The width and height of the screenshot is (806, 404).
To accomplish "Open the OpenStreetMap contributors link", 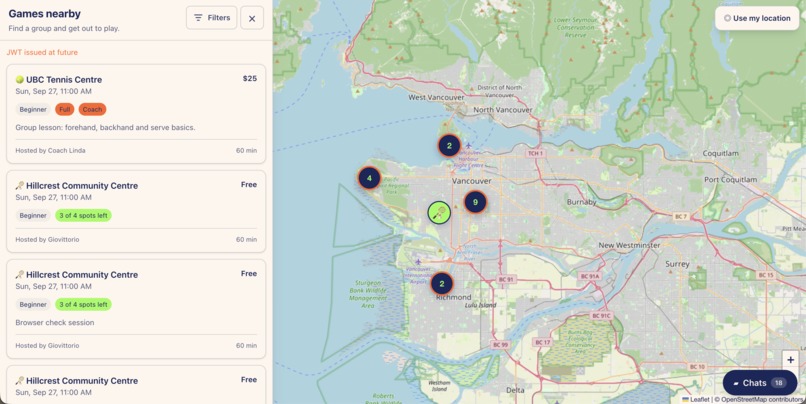I will [762, 399].
